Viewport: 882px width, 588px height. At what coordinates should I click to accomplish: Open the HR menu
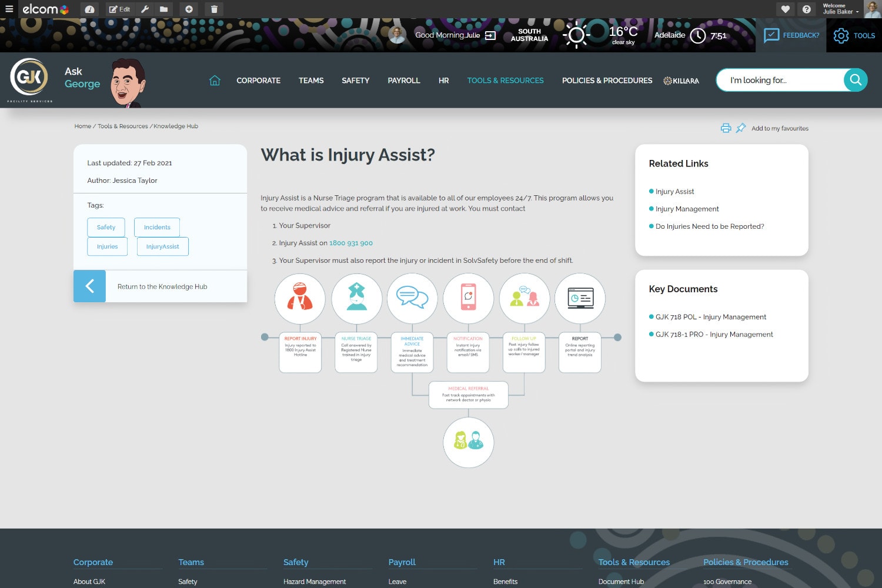click(x=444, y=81)
